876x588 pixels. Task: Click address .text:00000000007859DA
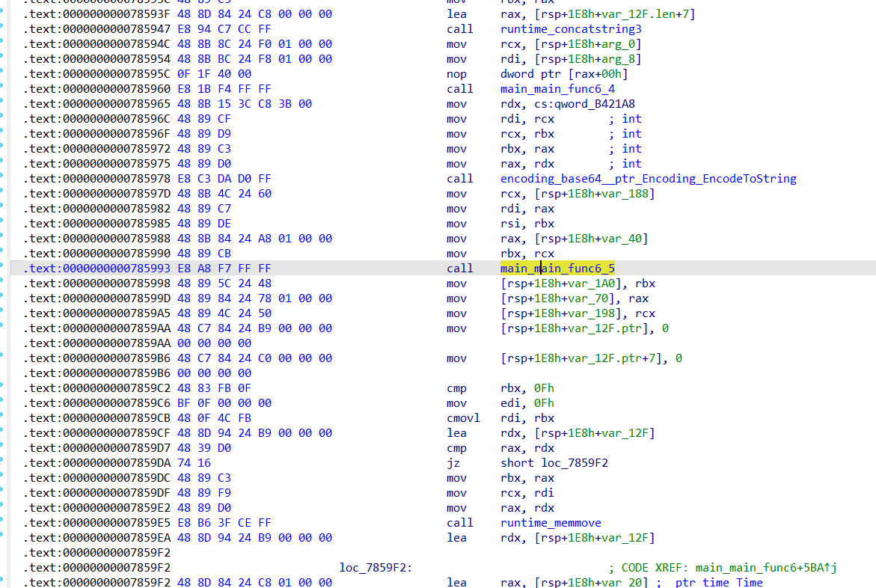[x=97, y=463]
